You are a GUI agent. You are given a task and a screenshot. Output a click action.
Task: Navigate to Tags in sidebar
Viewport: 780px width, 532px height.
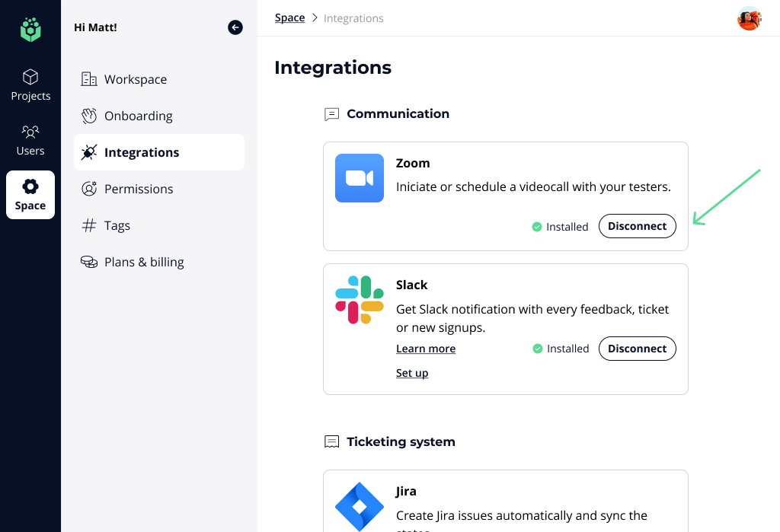[117, 225]
